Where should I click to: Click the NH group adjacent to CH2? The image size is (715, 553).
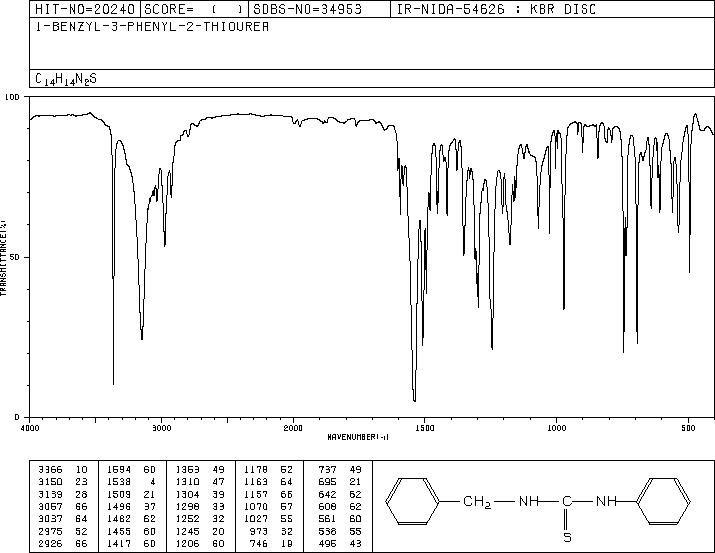tap(528, 501)
